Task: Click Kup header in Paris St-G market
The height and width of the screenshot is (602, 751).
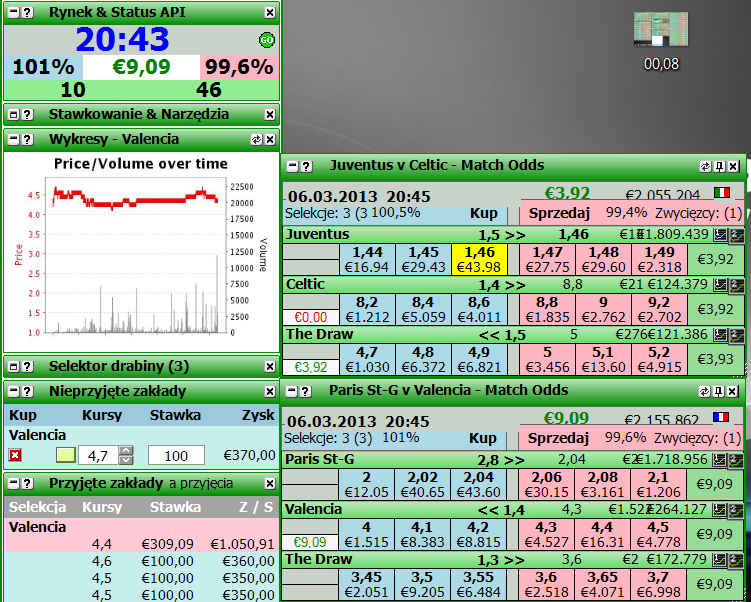Action: [483, 438]
